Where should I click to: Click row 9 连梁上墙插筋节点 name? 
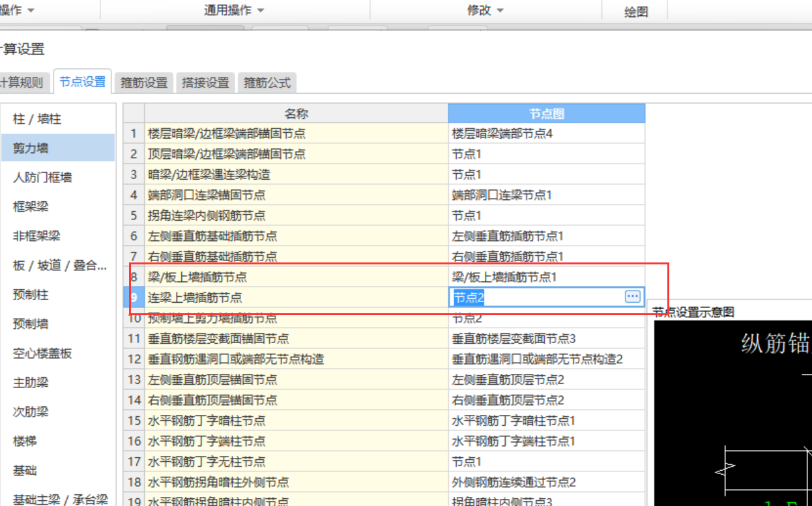pyautogui.click(x=297, y=298)
